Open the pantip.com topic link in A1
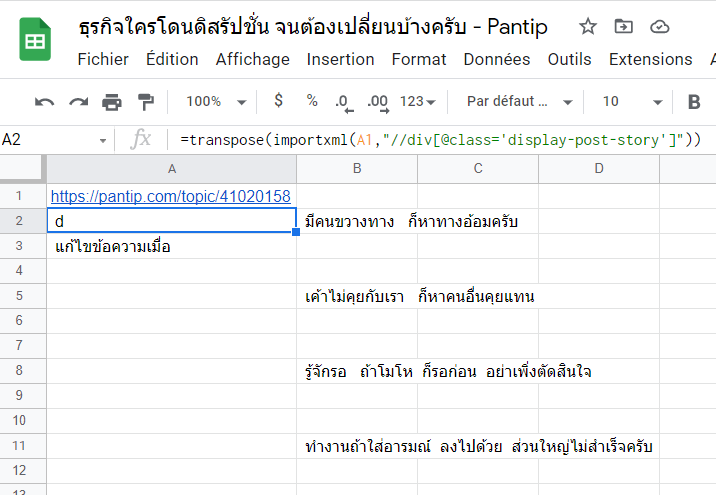716x495 pixels. [x=170, y=196]
